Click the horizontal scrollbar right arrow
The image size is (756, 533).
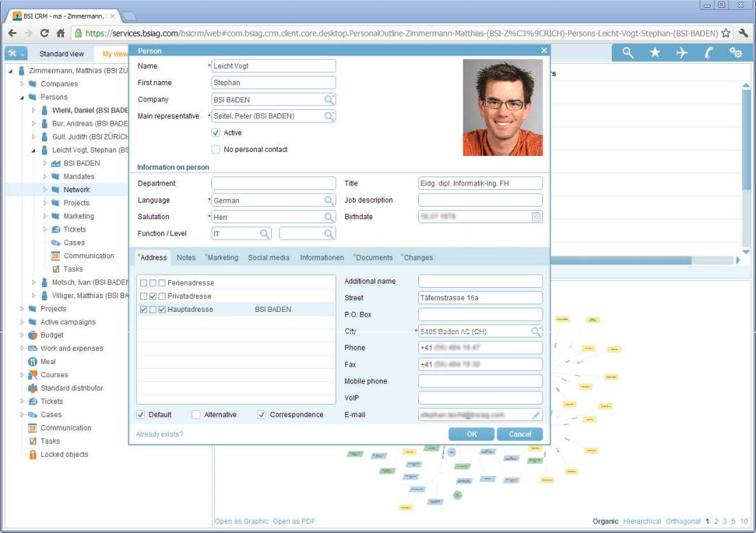(x=738, y=260)
